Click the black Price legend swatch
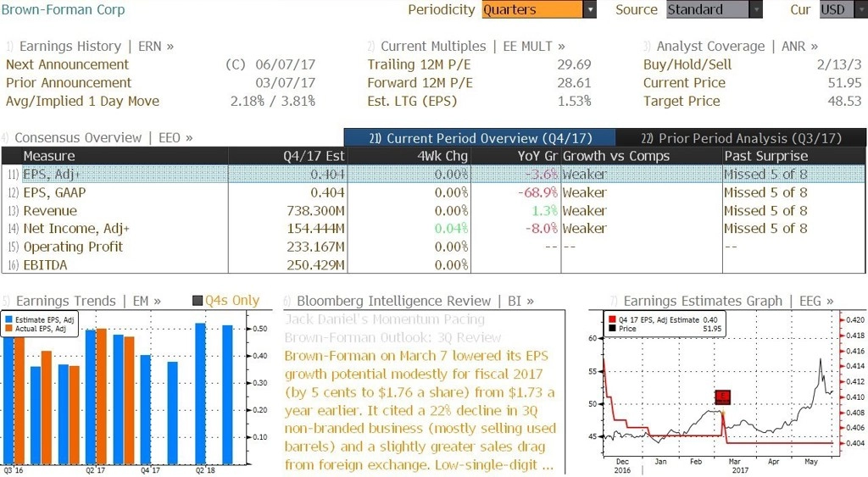Screen dimensions: 868x477 (612, 329)
